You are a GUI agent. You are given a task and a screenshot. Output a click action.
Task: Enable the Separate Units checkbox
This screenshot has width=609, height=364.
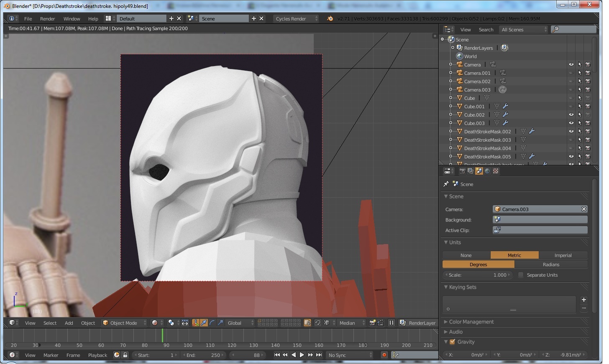pyautogui.click(x=521, y=275)
